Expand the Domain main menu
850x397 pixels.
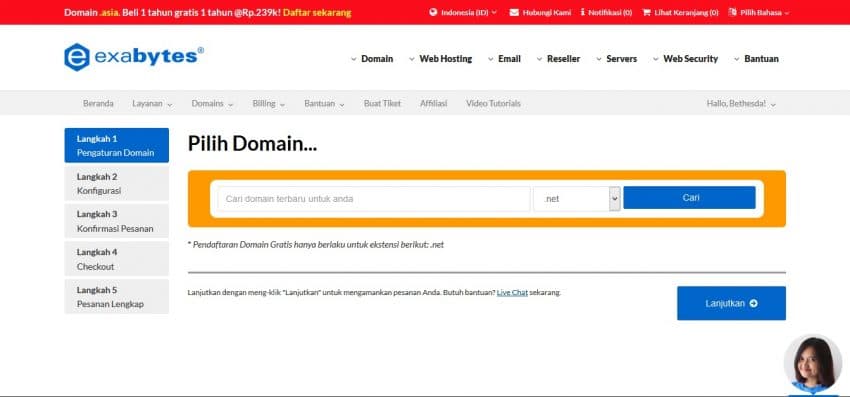(x=372, y=59)
